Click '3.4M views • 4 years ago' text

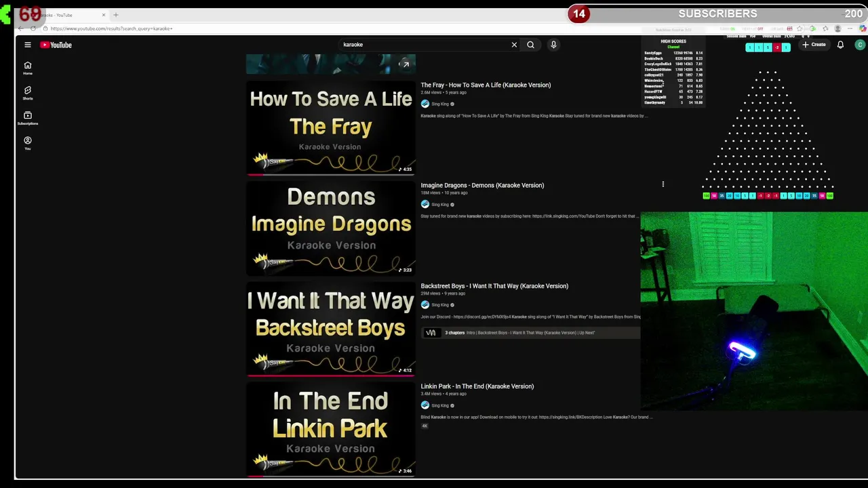point(443,394)
